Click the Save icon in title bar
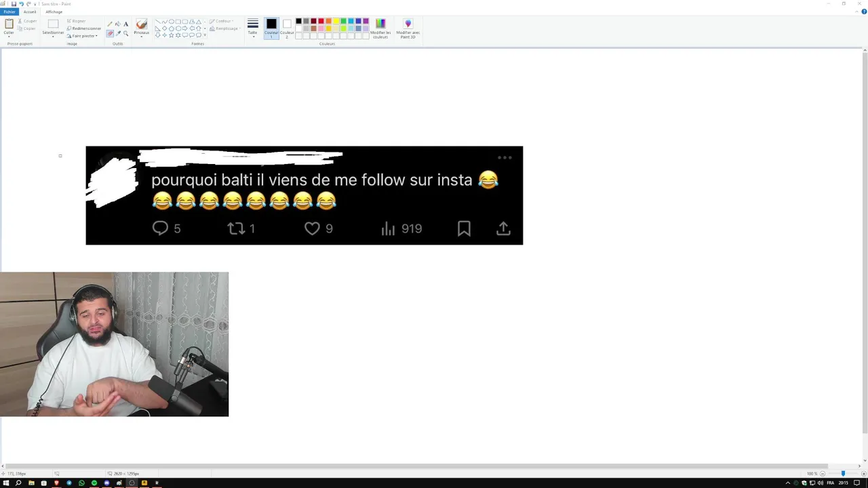Image resolution: width=868 pixels, height=488 pixels. [14, 3]
